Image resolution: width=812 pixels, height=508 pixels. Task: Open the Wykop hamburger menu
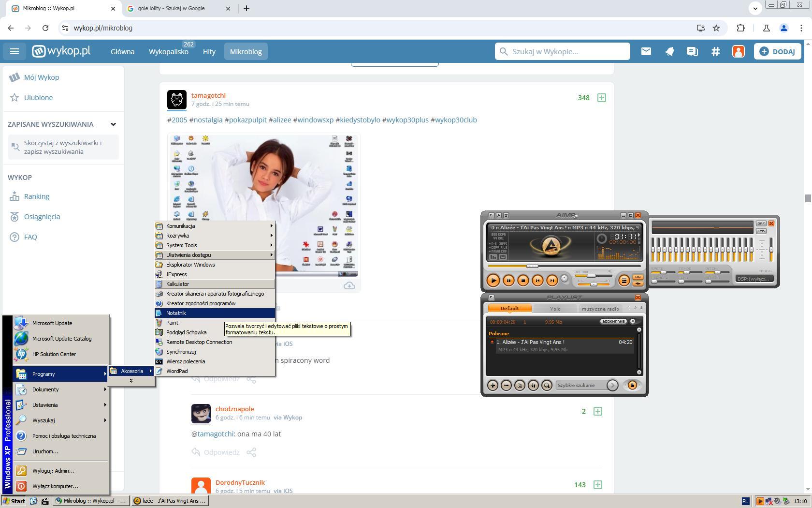[x=14, y=51]
